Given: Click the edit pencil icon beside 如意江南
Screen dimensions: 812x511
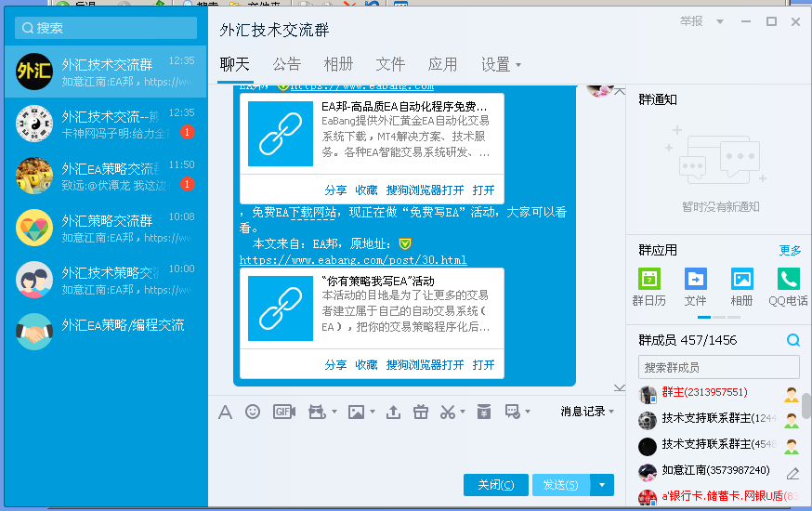Looking at the screenshot, I should coord(792,473).
